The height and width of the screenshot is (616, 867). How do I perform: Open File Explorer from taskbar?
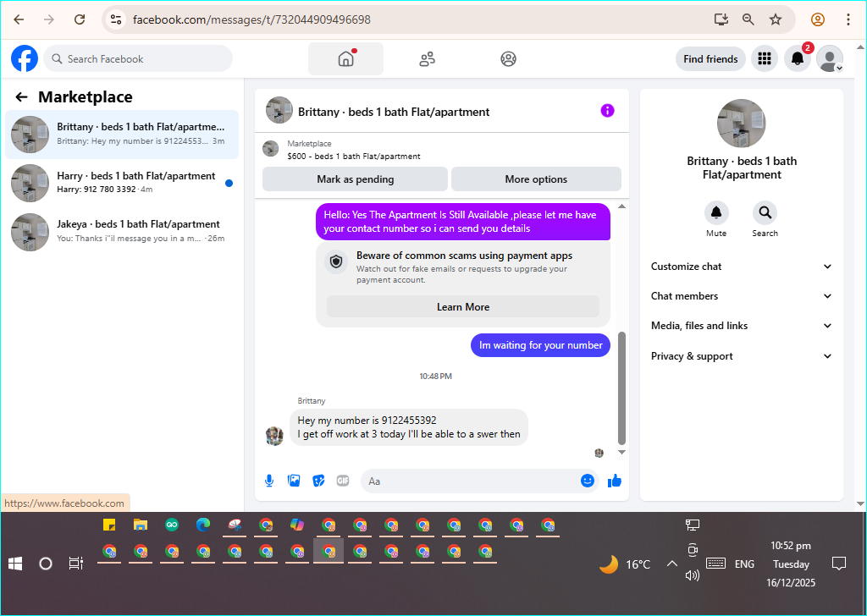[141, 525]
